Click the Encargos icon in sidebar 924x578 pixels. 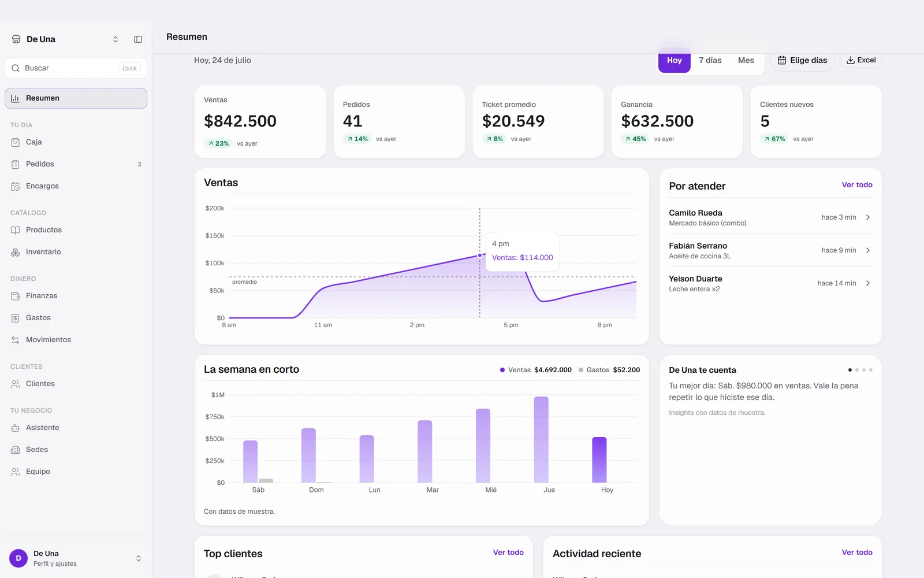click(x=16, y=186)
